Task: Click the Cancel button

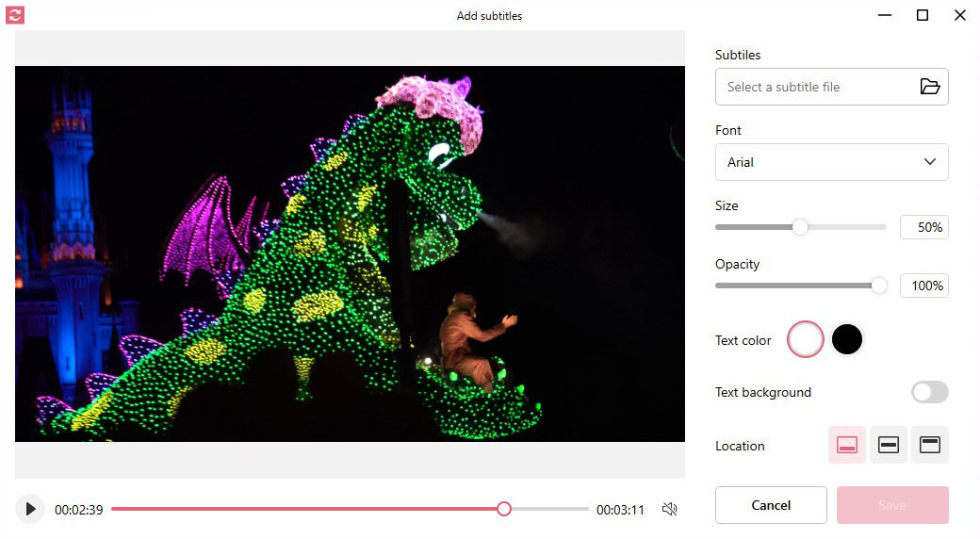Action: click(771, 505)
